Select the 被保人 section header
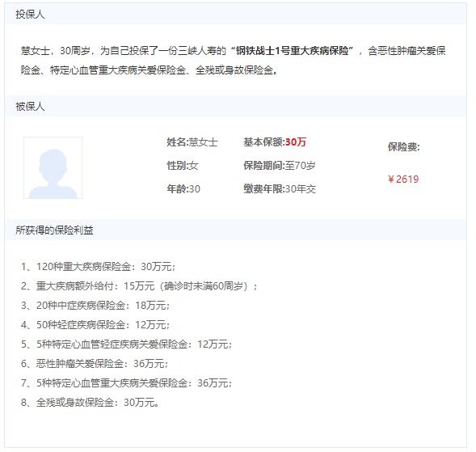Screen dimensions: 476x452 pos(235,106)
